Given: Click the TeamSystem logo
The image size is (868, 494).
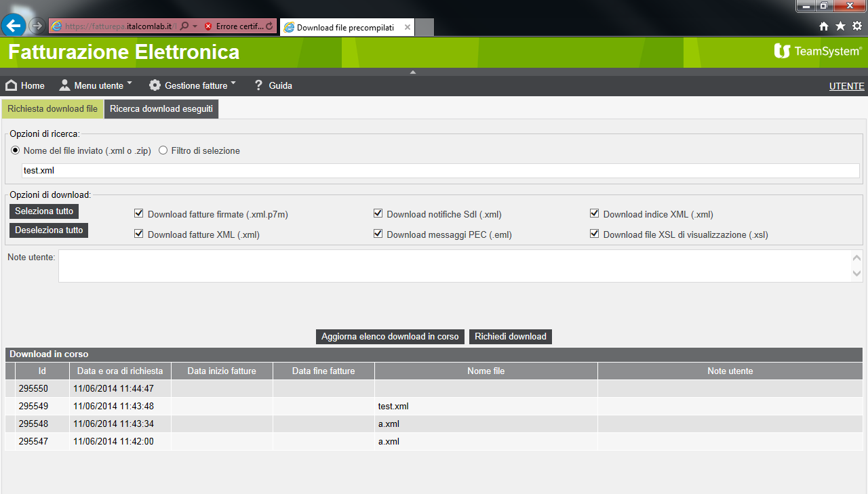Looking at the screenshot, I should click(818, 51).
